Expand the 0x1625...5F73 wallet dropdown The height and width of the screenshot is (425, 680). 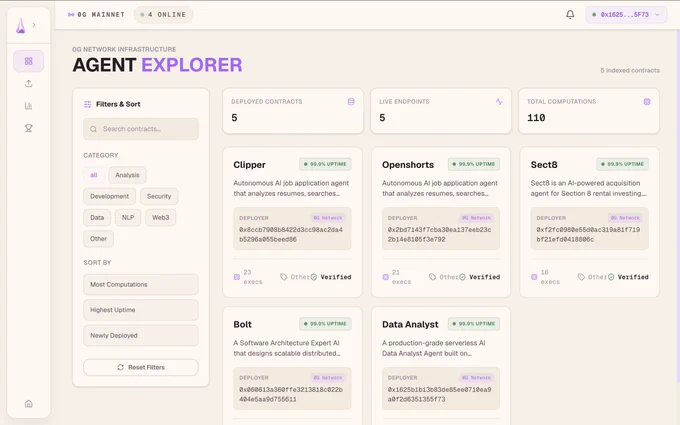click(x=626, y=15)
